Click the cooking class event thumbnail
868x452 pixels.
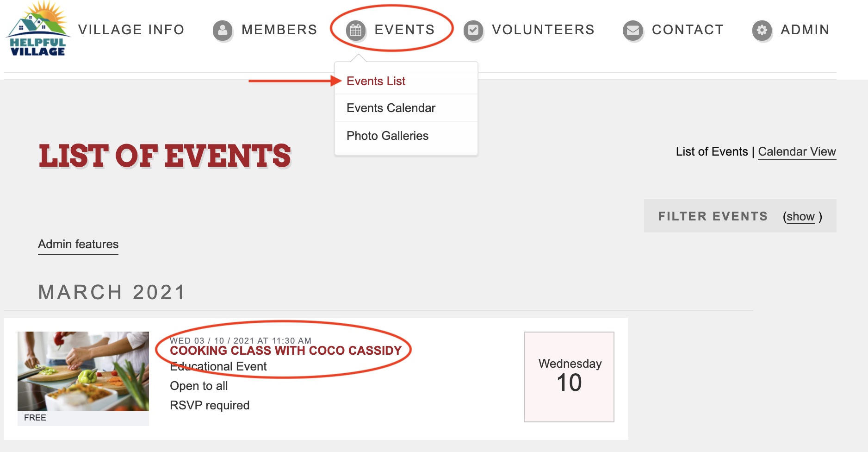[x=83, y=370]
